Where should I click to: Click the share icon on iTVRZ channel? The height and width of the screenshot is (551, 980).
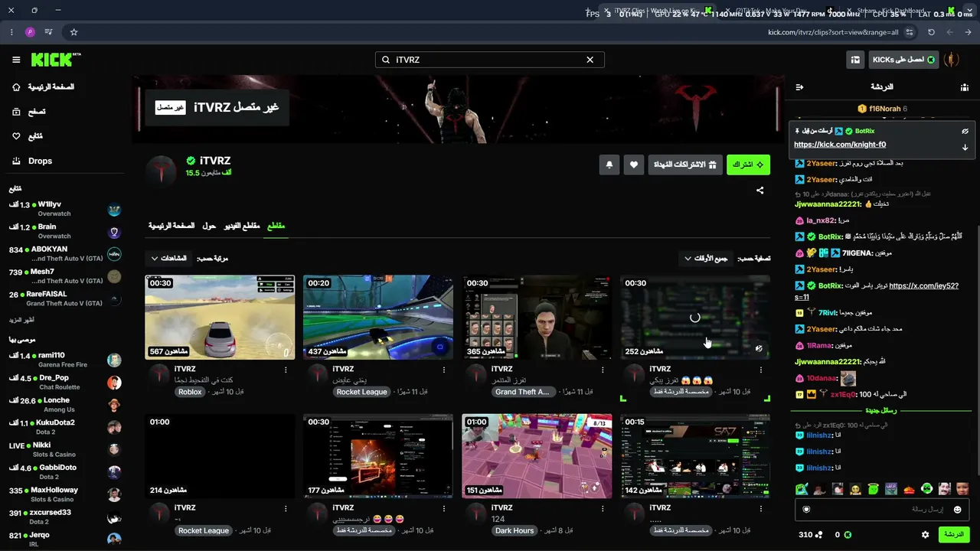pos(759,191)
